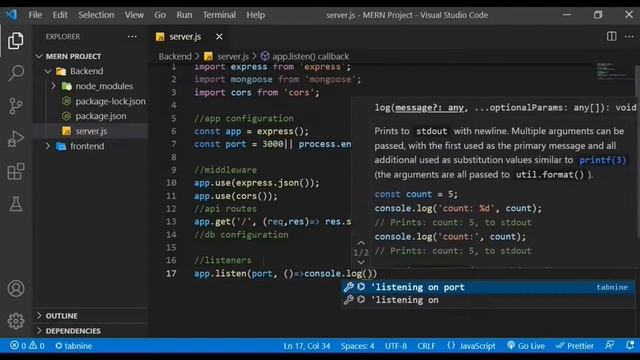
Task: Click CRLF end of line selector
Action: tap(426, 346)
